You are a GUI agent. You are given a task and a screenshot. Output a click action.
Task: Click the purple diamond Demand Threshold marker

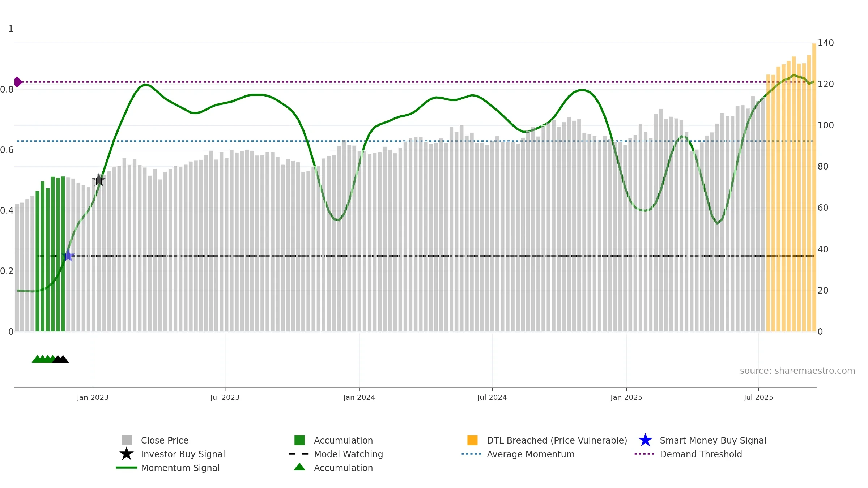18,82
